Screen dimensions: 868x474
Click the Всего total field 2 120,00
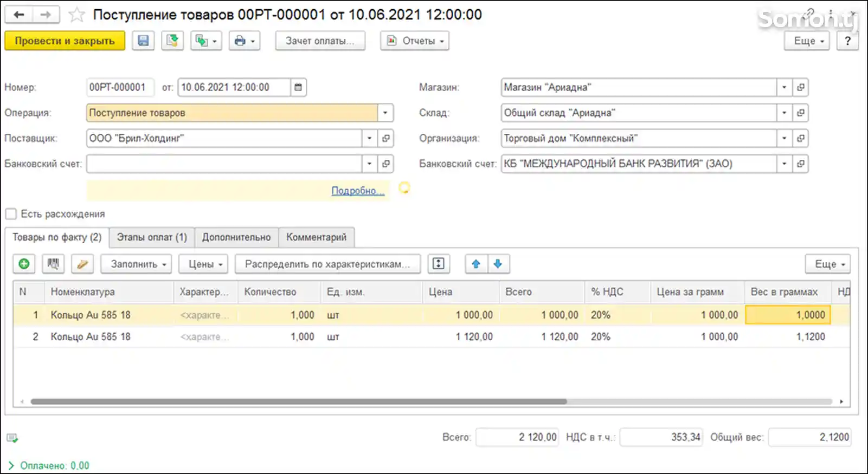517,437
